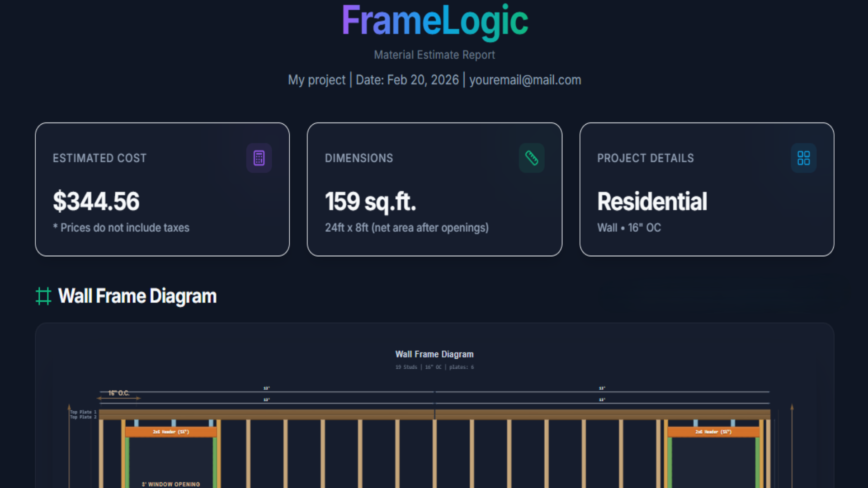The height and width of the screenshot is (488, 868).
Task: Click the My project title text
Action: (x=316, y=80)
